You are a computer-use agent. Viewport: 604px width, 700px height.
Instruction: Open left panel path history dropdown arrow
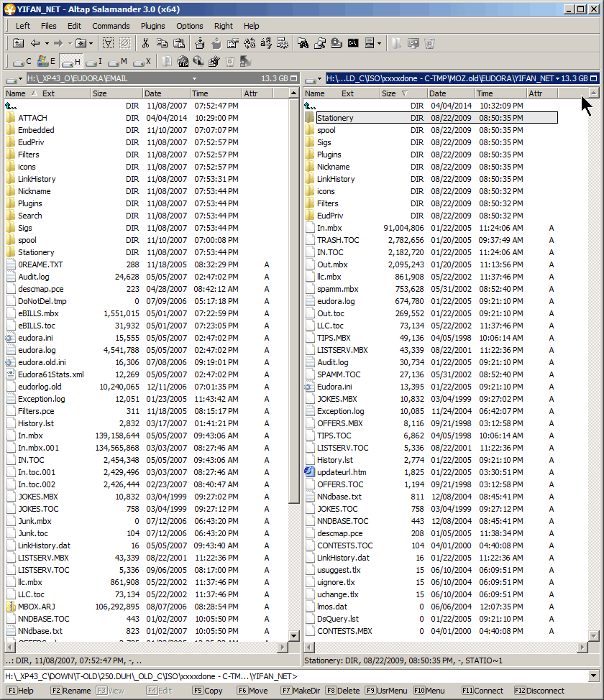click(x=194, y=78)
